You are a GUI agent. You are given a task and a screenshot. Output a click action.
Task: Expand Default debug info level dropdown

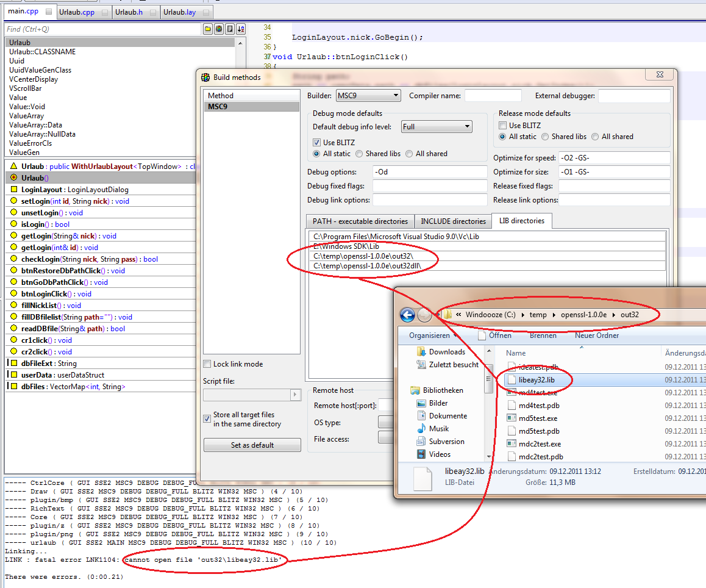click(436, 127)
